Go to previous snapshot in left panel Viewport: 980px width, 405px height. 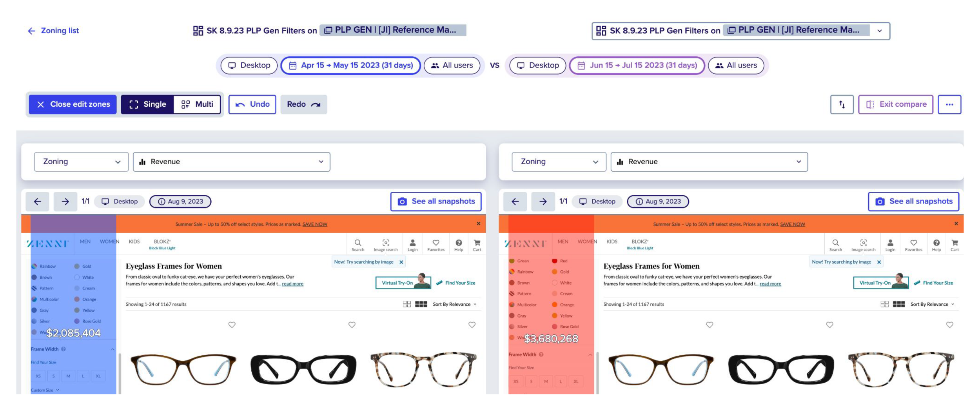(37, 202)
